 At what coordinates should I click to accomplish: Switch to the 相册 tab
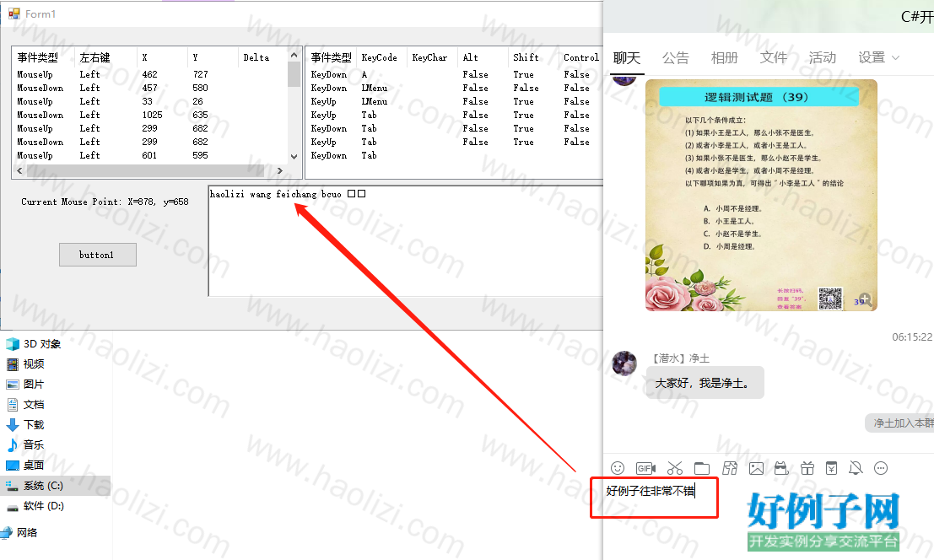pos(724,57)
